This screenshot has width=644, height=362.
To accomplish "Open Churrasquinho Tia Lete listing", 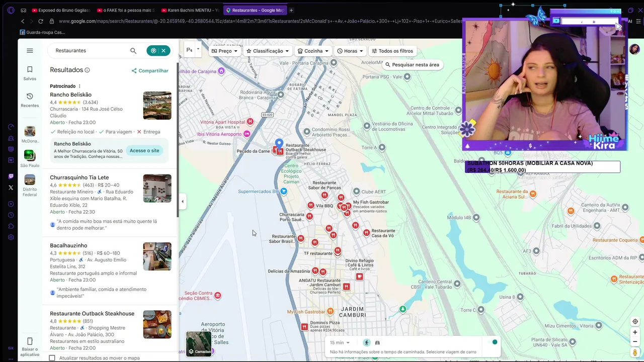I will [x=79, y=177].
